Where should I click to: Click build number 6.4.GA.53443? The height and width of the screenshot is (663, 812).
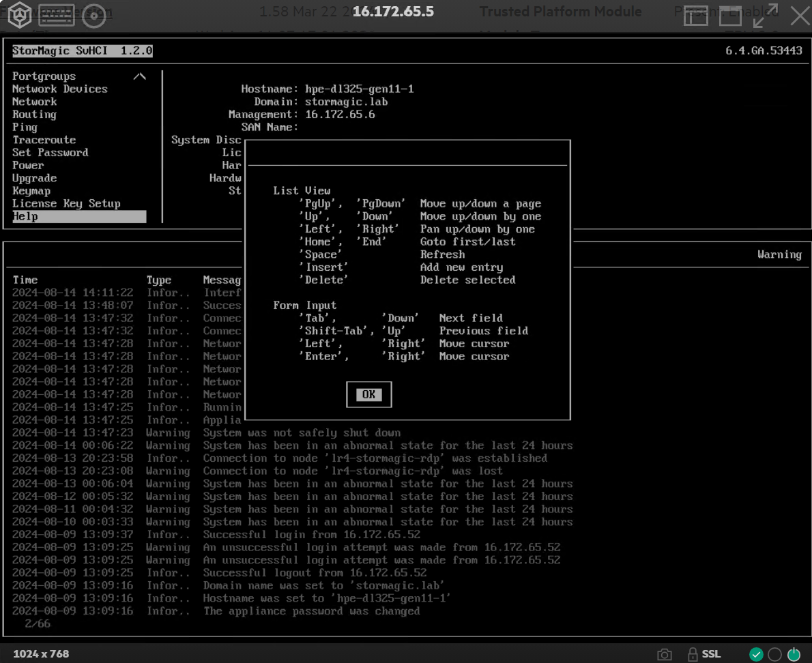pos(764,50)
